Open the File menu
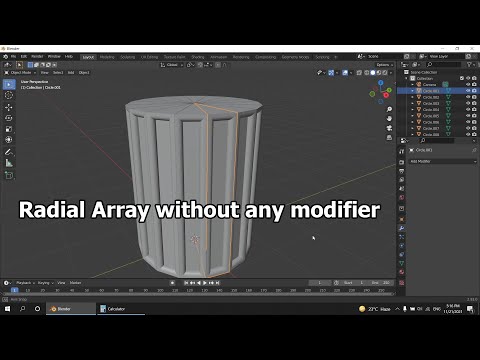Image resolution: width=480 pixels, height=360 pixels. point(13,57)
